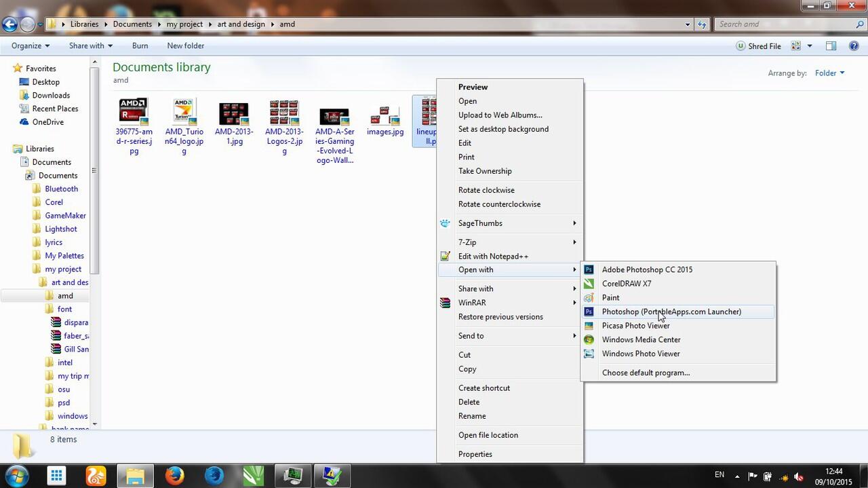Click the refresh button beside address bar
This screenshot has height=488, width=868.
703,24
